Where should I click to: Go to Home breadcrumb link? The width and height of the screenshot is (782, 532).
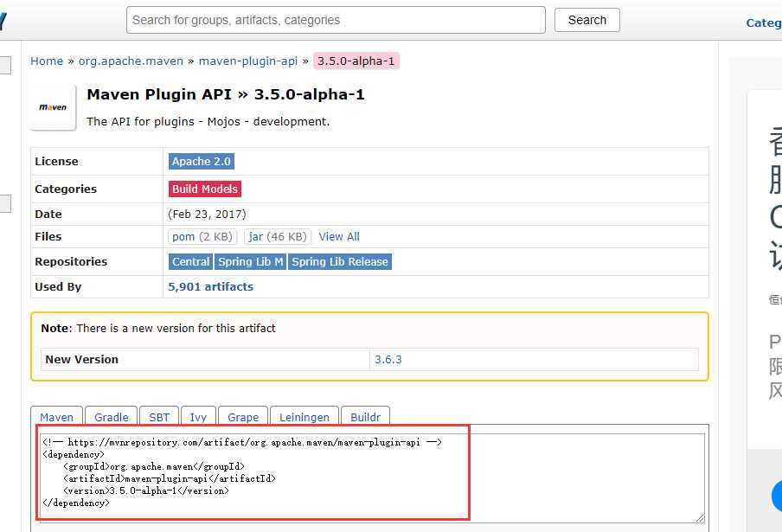coord(47,61)
